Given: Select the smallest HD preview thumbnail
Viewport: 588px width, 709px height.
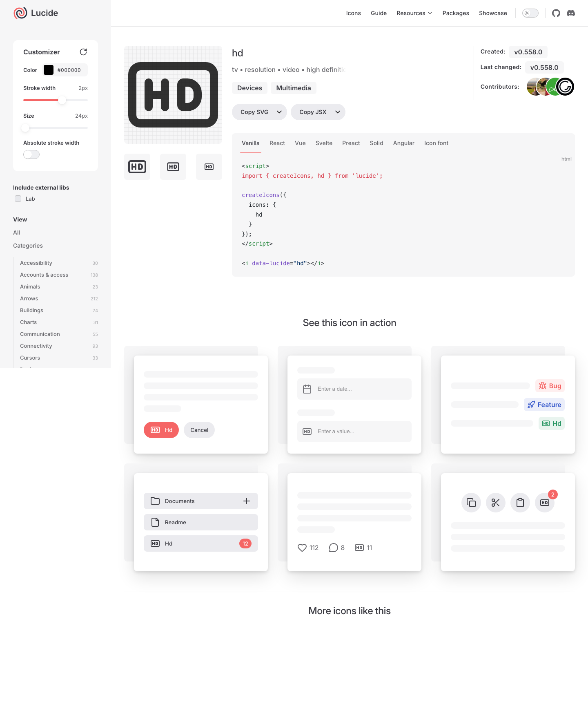Looking at the screenshot, I should coord(209,167).
